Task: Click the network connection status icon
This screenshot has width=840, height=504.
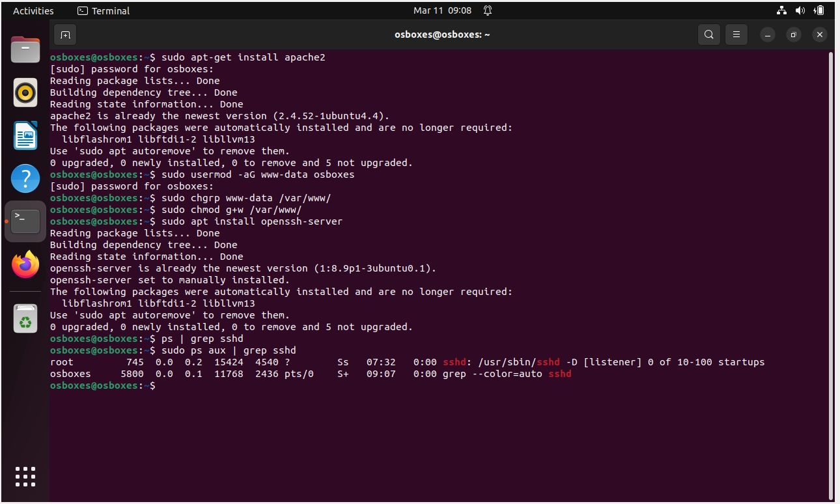Action: [782, 10]
